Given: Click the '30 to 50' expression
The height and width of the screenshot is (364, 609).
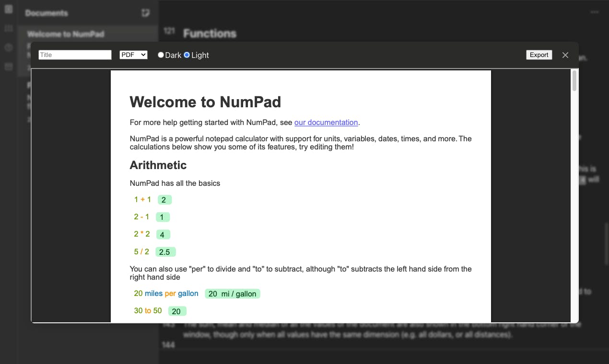Looking at the screenshot, I should tap(148, 311).
